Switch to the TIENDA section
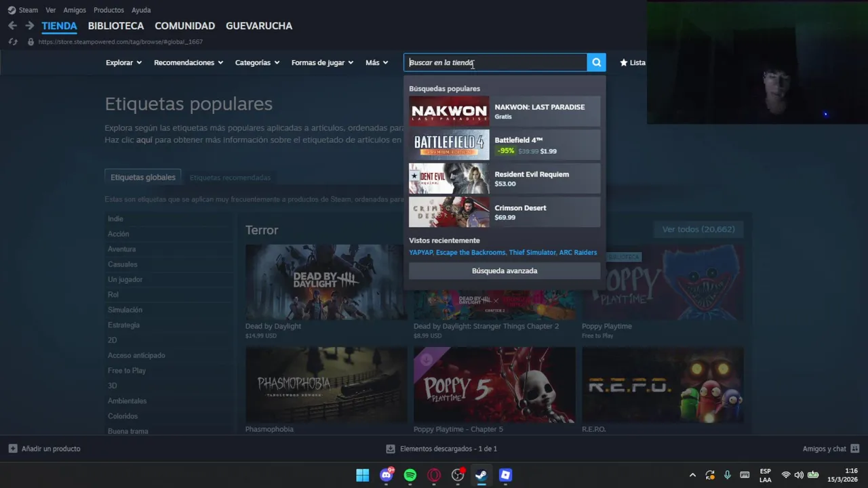The width and height of the screenshot is (868, 488). 59,26
